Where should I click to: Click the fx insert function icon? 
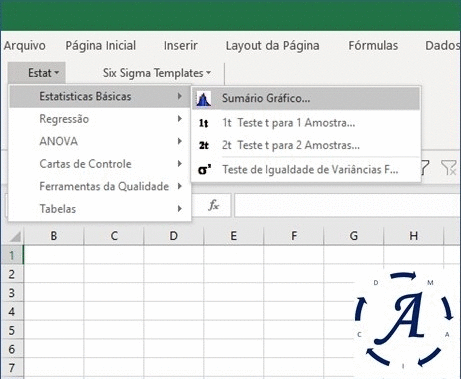214,205
